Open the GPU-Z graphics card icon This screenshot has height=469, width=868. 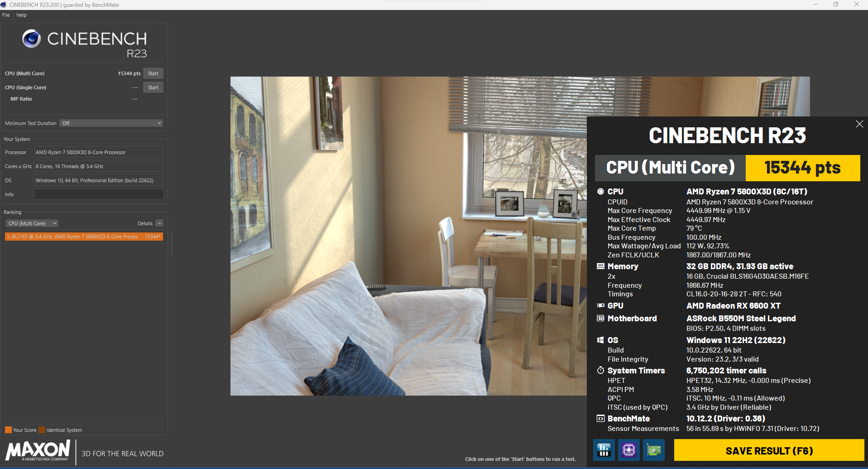(654, 450)
